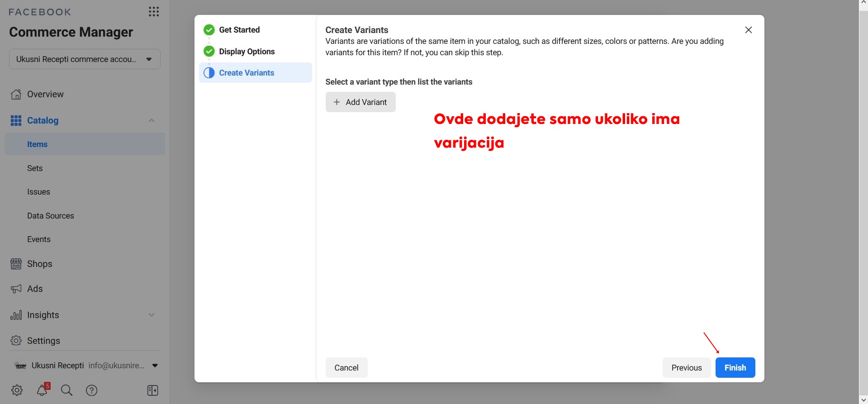Click the Finish button
Viewport: 868px width, 404px height.
[x=735, y=367]
